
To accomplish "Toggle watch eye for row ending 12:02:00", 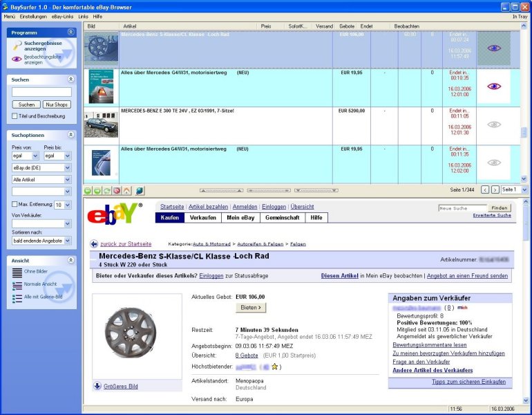I will click(494, 163).
